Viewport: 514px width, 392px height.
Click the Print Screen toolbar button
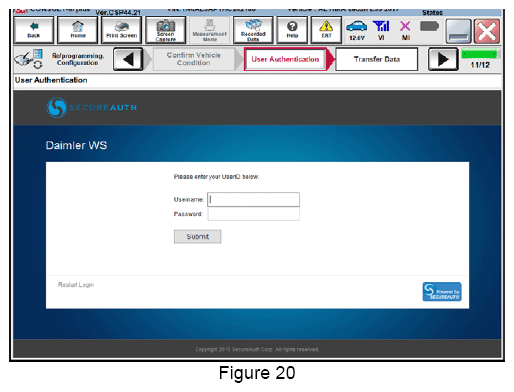(122, 30)
